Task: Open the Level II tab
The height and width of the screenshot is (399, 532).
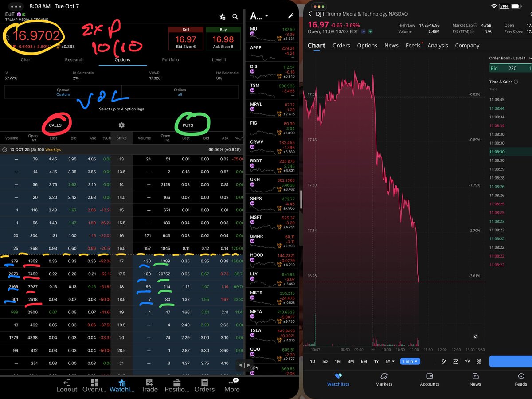Action: click(219, 59)
